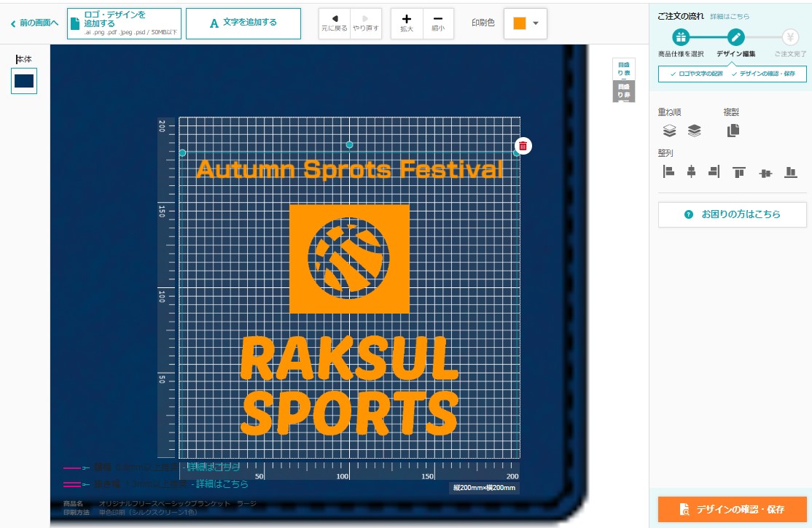Hide the grid with 目盛り非表示 toggle
This screenshot has width=812, height=528.
click(x=623, y=90)
